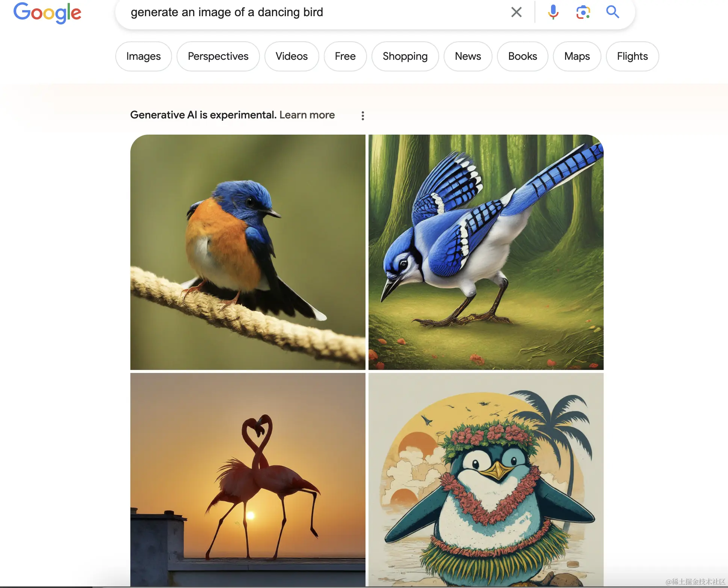Select the Images search filter
The image size is (728, 588).
tap(143, 56)
